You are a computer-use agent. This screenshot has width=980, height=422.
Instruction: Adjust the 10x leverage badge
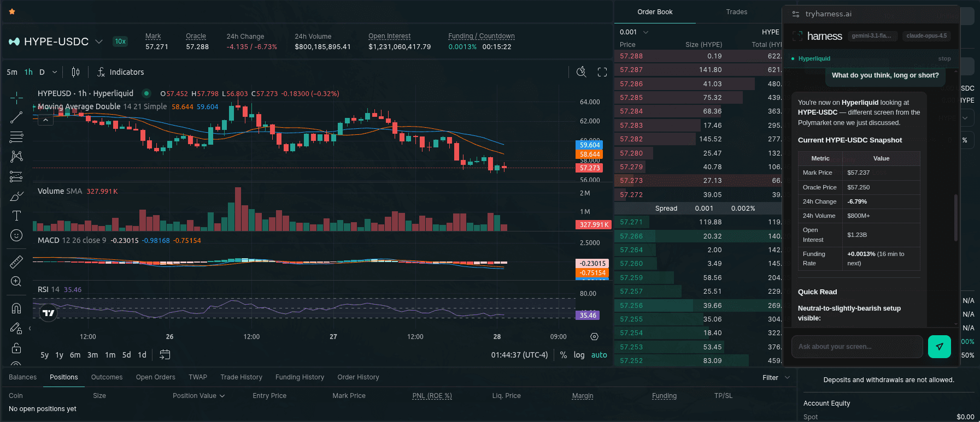pos(120,41)
